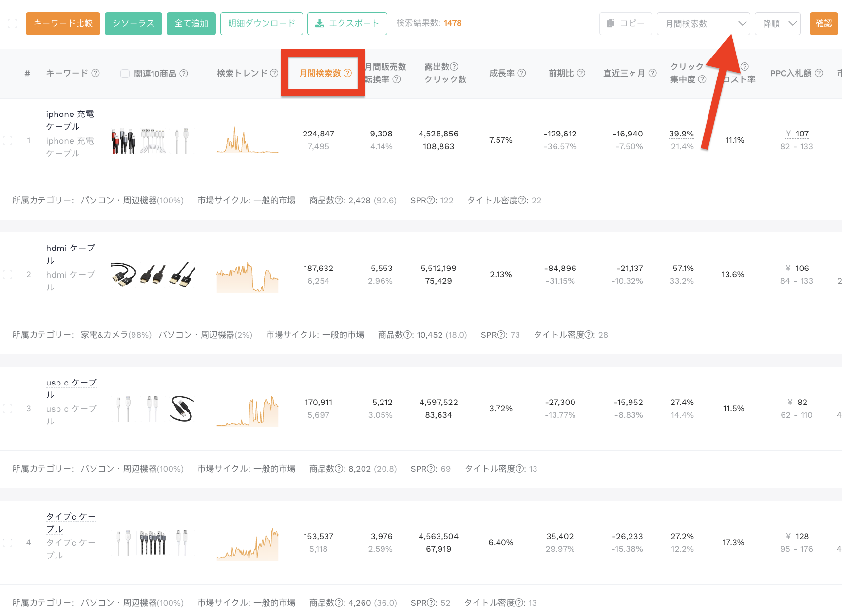Image resolution: width=842 pixels, height=616 pixels.
Task: Click the help icon next to キーワード header
Action: (96, 73)
